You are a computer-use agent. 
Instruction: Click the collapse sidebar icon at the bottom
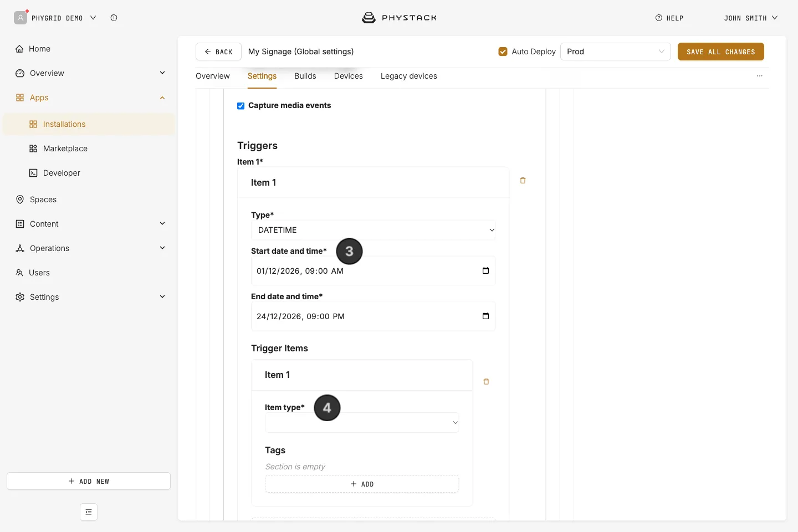tap(89, 512)
